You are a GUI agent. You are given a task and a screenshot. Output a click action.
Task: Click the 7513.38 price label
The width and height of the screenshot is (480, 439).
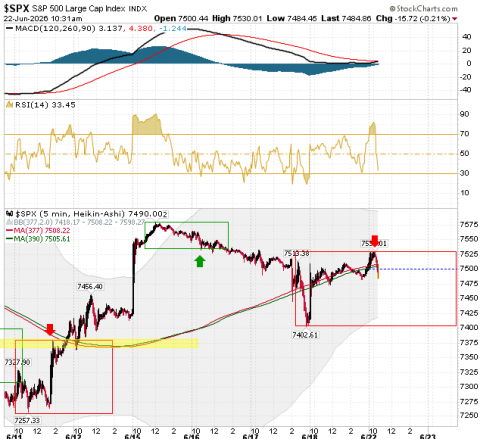[x=297, y=254]
